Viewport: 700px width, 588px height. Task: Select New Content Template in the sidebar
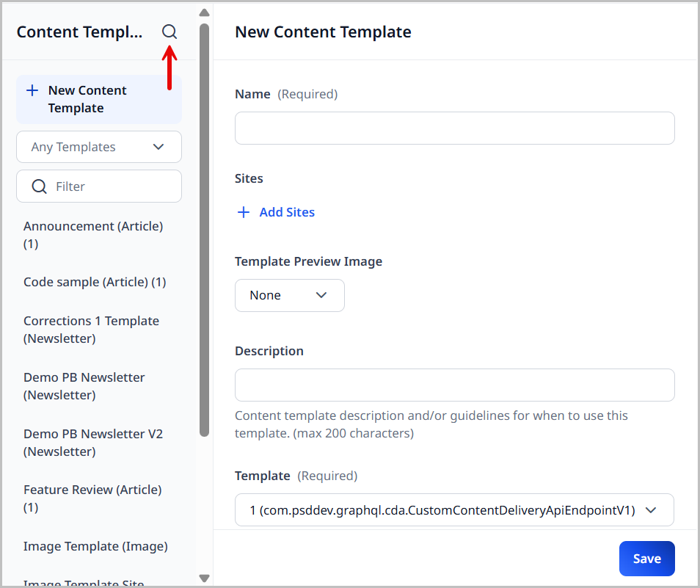(x=88, y=98)
